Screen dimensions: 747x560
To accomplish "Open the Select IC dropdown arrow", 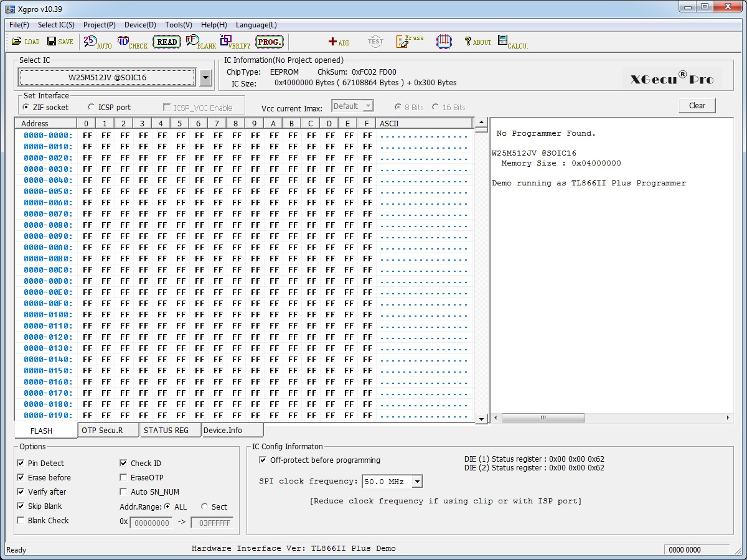I will tap(207, 78).
